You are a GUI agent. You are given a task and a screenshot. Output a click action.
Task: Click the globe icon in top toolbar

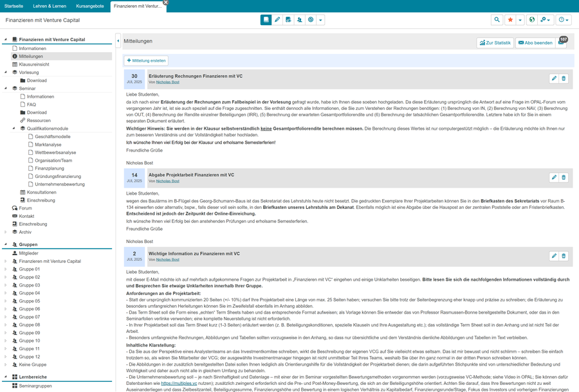(532, 20)
